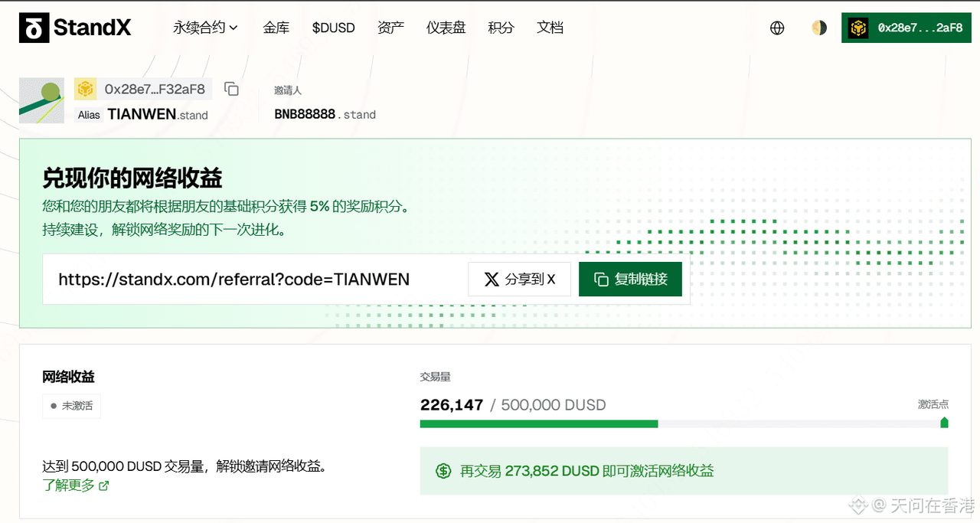Copy the wallet address 0x28e7...F32aF8
The height and width of the screenshot is (523, 980).
click(231, 89)
